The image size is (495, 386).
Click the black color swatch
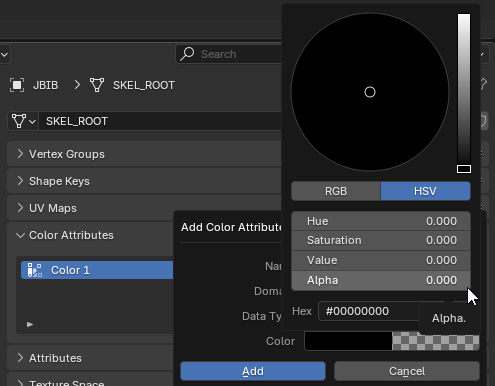(x=348, y=341)
